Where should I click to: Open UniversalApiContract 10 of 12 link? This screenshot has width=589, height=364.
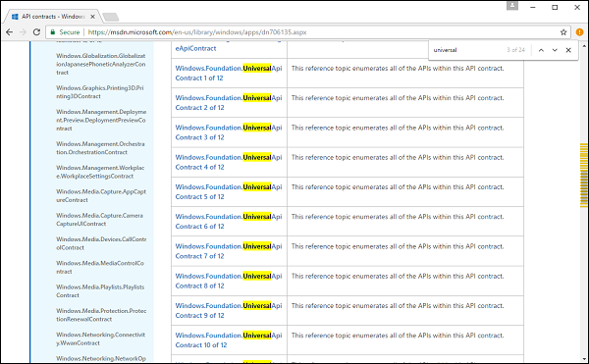(229, 340)
